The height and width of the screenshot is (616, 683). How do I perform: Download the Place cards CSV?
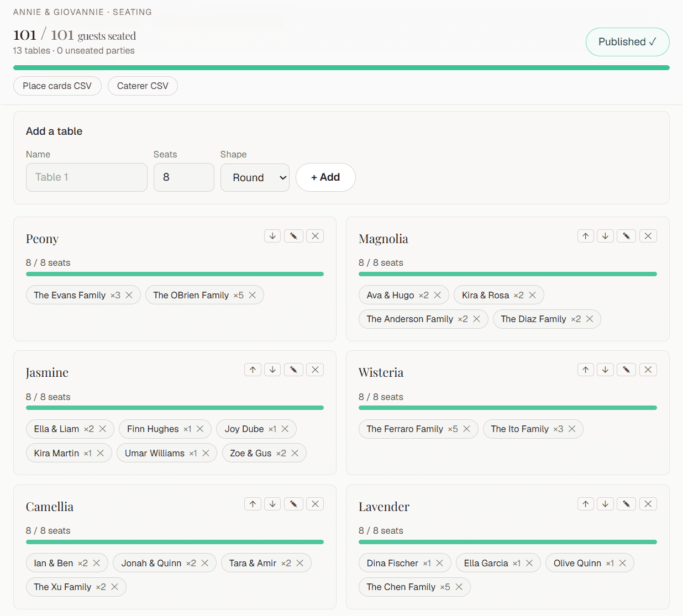57,86
